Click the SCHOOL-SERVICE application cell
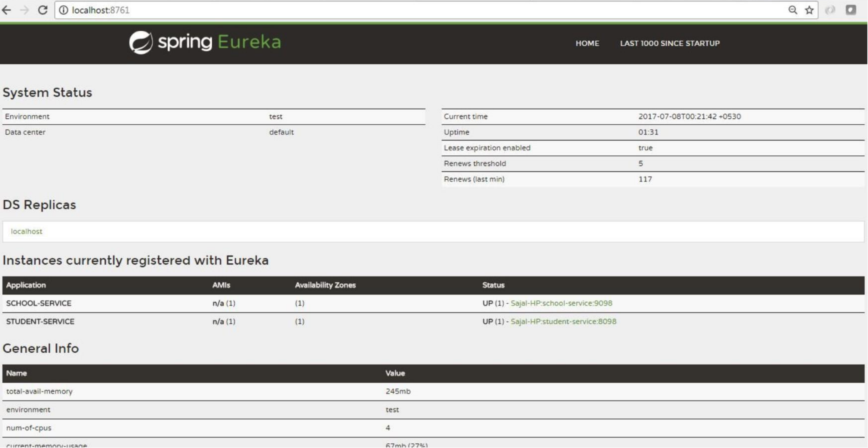The image size is (868, 448). pos(39,303)
